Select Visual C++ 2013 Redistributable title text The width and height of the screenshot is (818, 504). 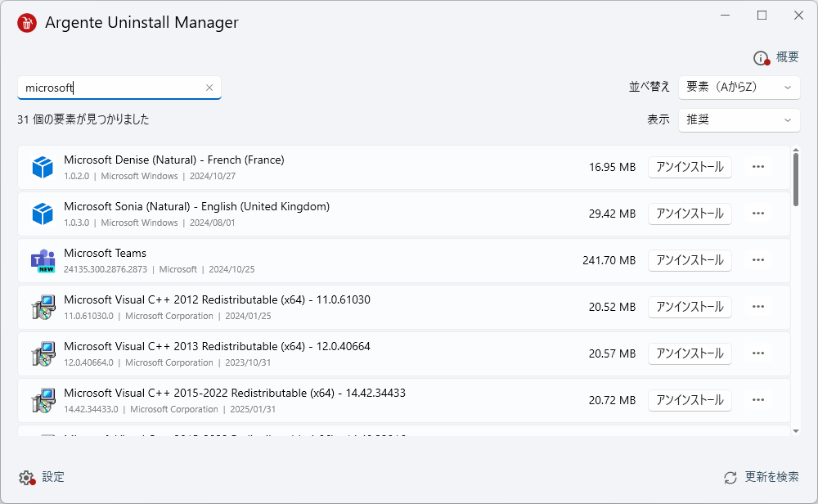[x=217, y=346]
